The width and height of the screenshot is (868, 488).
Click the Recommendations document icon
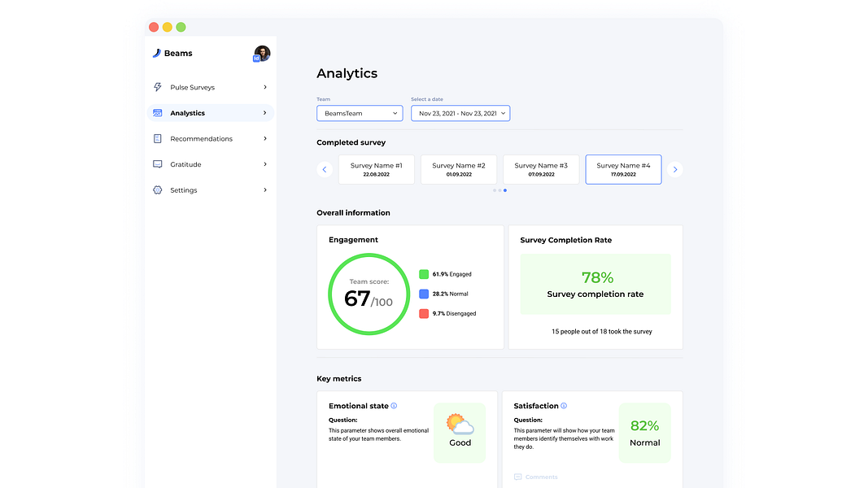[x=158, y=139]
